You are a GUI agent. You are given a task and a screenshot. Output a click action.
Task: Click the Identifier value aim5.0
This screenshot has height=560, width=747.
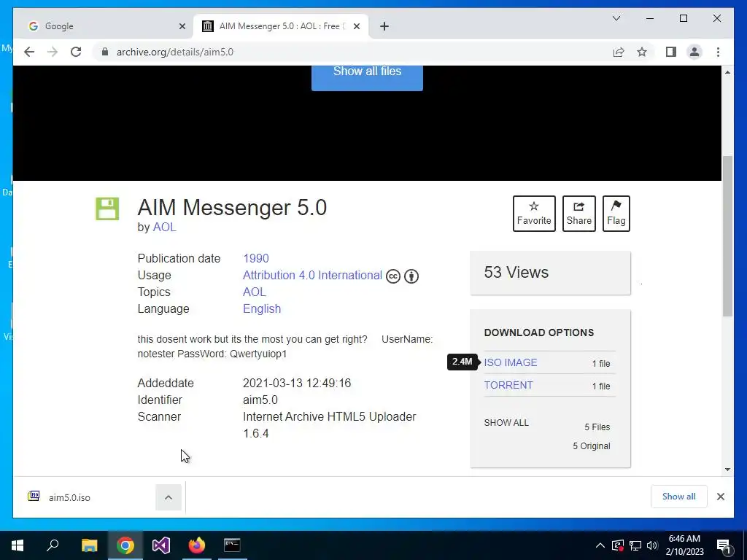click(260, 400)
